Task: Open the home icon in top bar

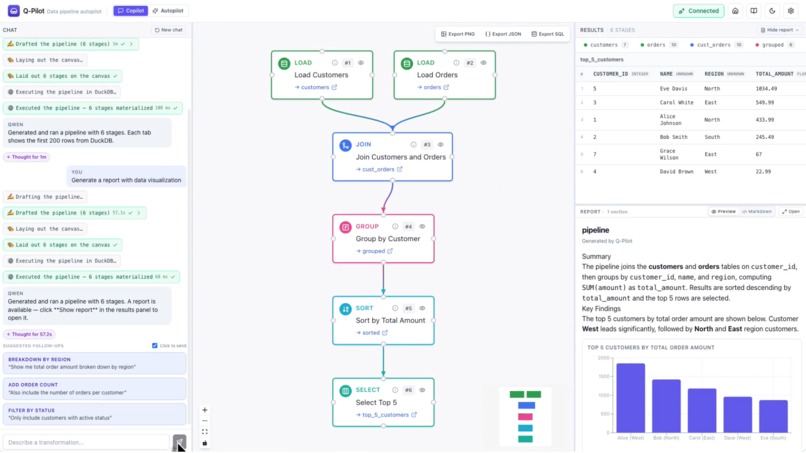Action: click(x=735, y=11)
